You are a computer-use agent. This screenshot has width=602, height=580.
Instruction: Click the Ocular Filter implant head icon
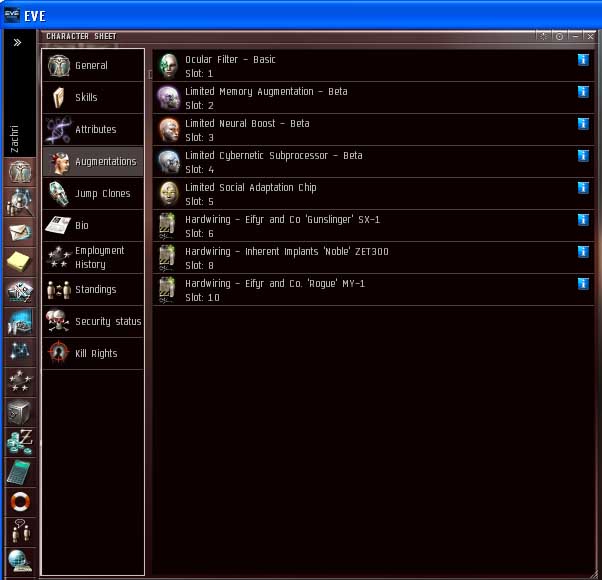coord(169,66)
